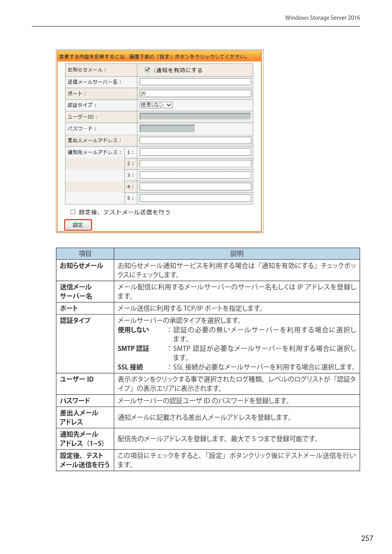Select the ユーザー ID table row label
This screenshot has width=392, height=554.
coord(77,379)
